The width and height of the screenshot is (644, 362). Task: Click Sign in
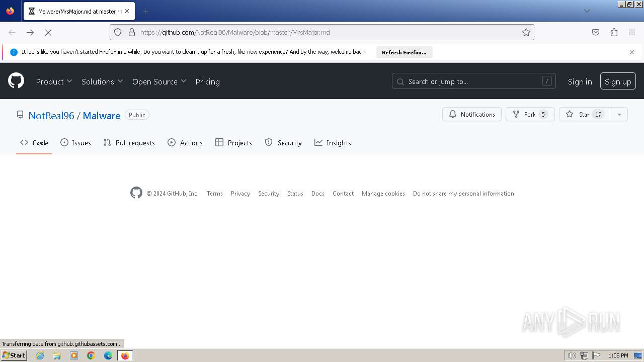(x=580, y=81)
